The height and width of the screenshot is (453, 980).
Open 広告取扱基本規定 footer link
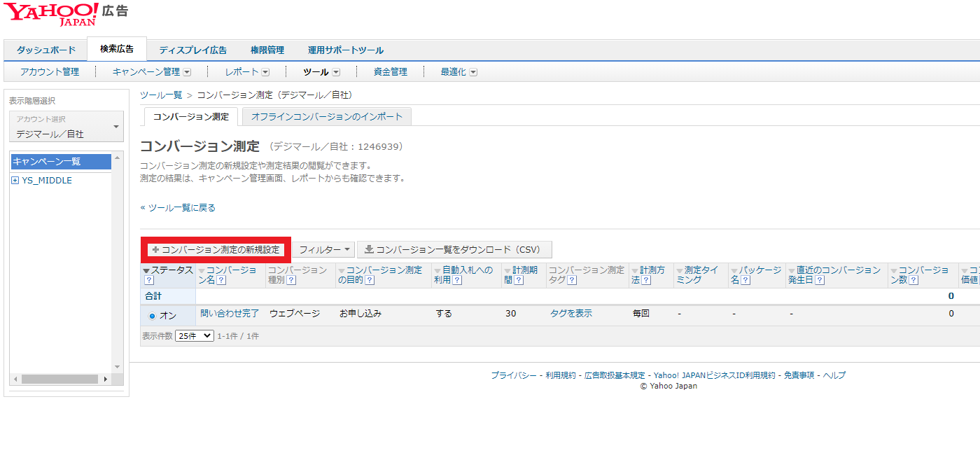click(615, 375)
